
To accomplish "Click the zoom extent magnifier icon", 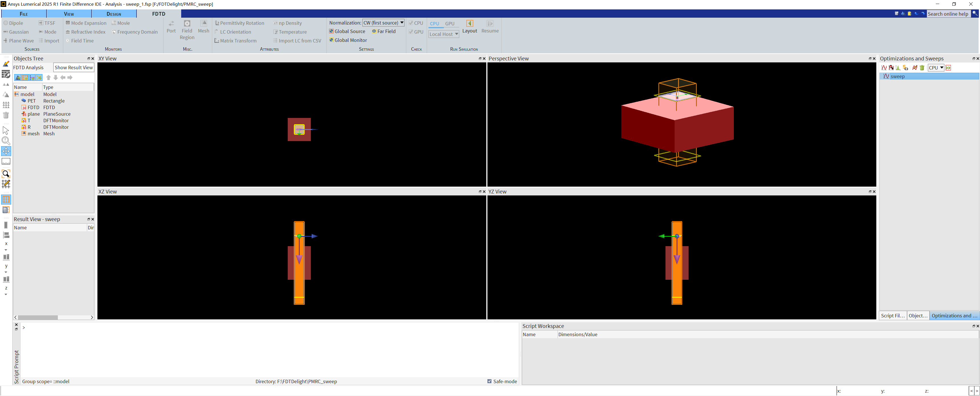I will [6, 174].
